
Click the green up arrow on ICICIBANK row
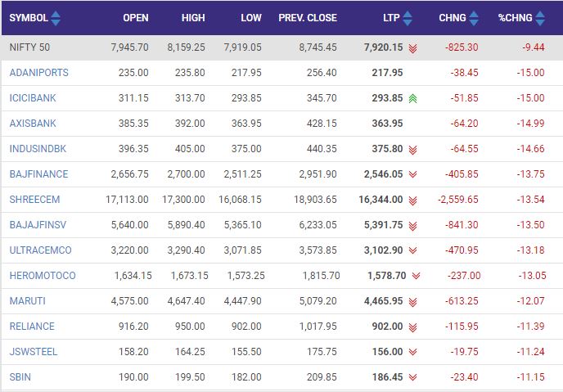pyautogui.click(x=413, y=98)
